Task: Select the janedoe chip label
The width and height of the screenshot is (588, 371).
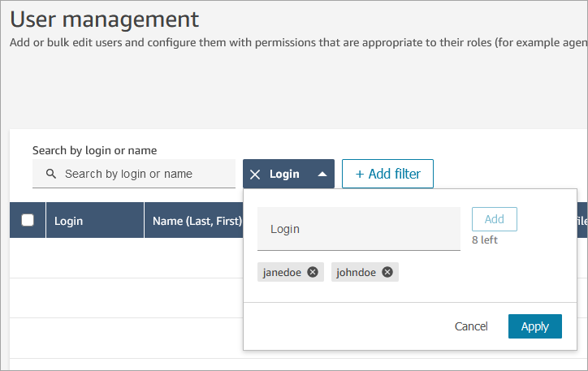Action: click(x=282, y=272)
